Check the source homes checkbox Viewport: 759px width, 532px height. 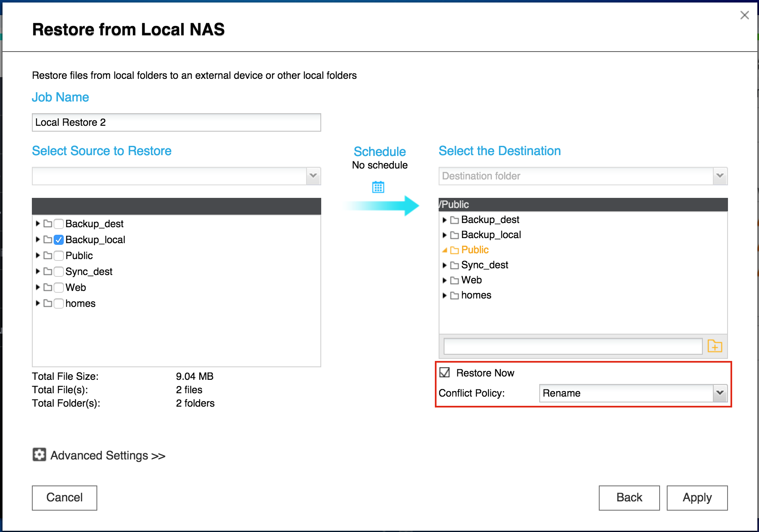59,303
